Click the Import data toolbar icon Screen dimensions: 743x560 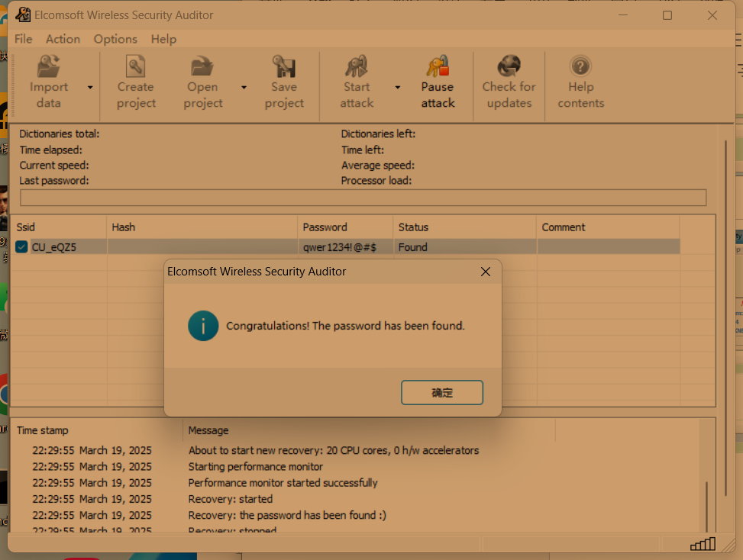[x=49, y=66]
